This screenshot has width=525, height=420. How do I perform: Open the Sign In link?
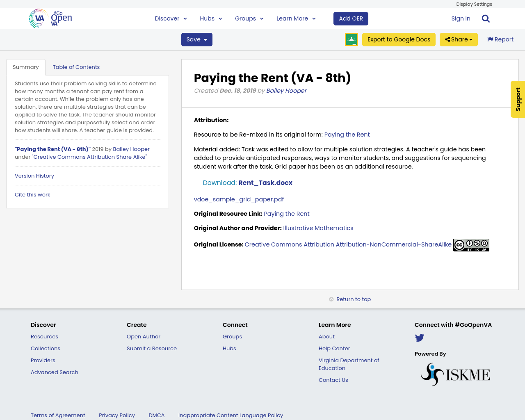[x=461, y=18]
